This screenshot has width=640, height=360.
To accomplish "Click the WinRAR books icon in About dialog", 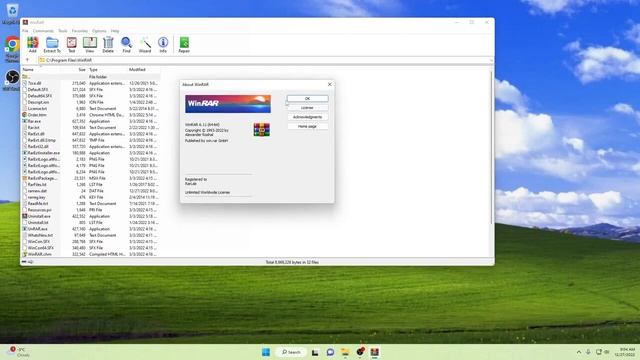I will point(261,129).
